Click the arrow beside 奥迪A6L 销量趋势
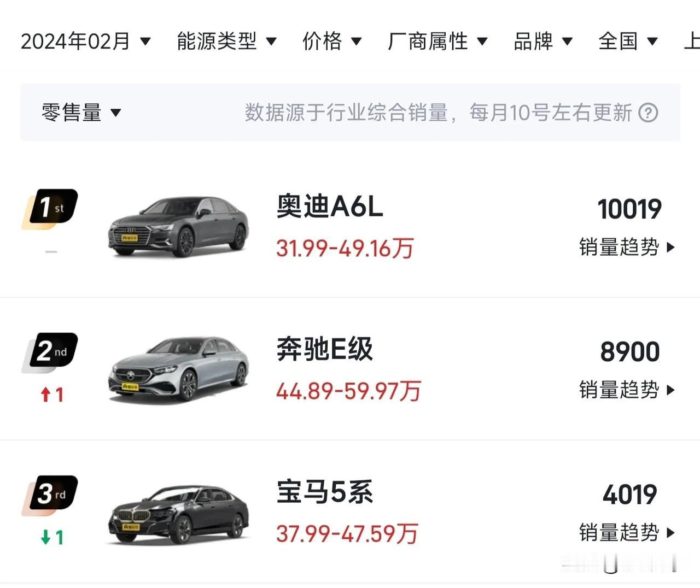This screenshot has height=588, width=700. click(x=671, y=248)
